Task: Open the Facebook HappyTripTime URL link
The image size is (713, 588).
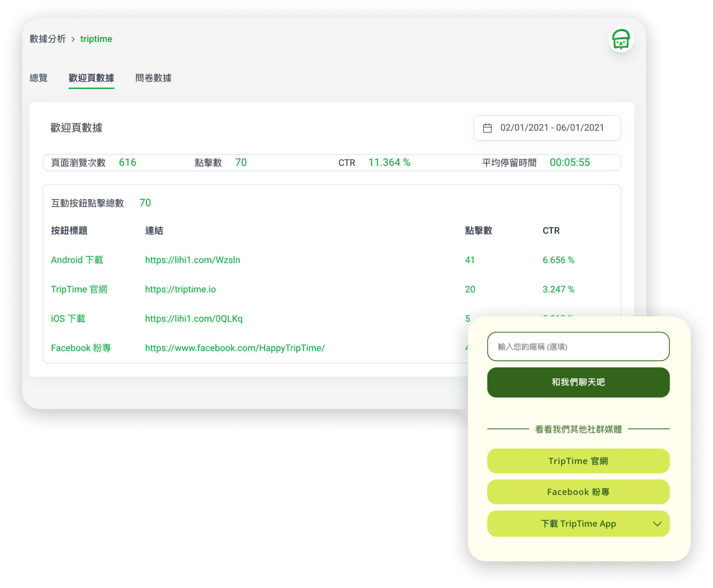Action: [x=235, y=348]
